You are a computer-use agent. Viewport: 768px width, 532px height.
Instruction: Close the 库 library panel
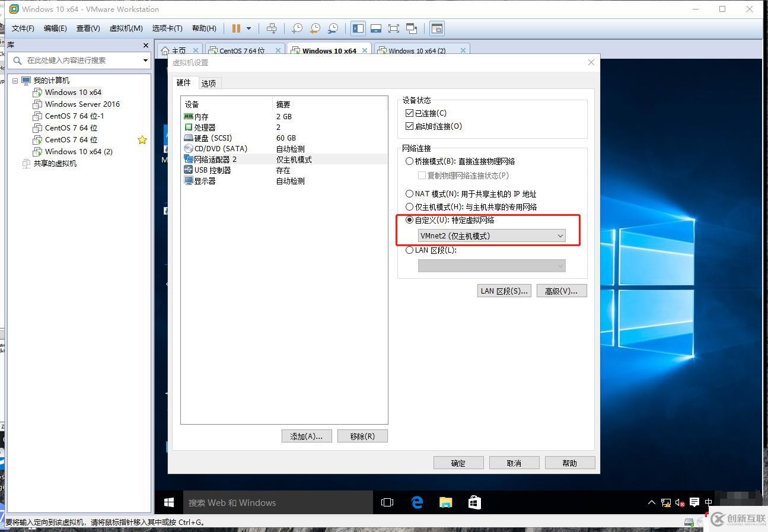click(x=146, y=45)
